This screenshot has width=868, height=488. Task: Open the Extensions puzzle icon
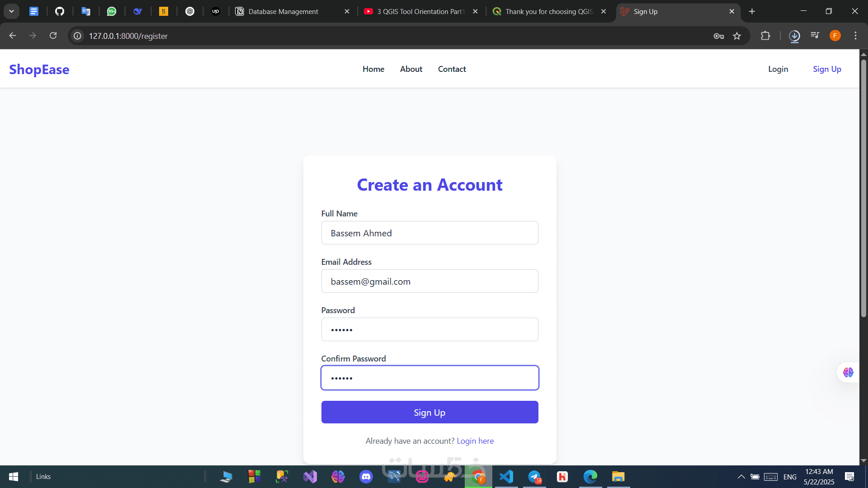pos(765,36)
